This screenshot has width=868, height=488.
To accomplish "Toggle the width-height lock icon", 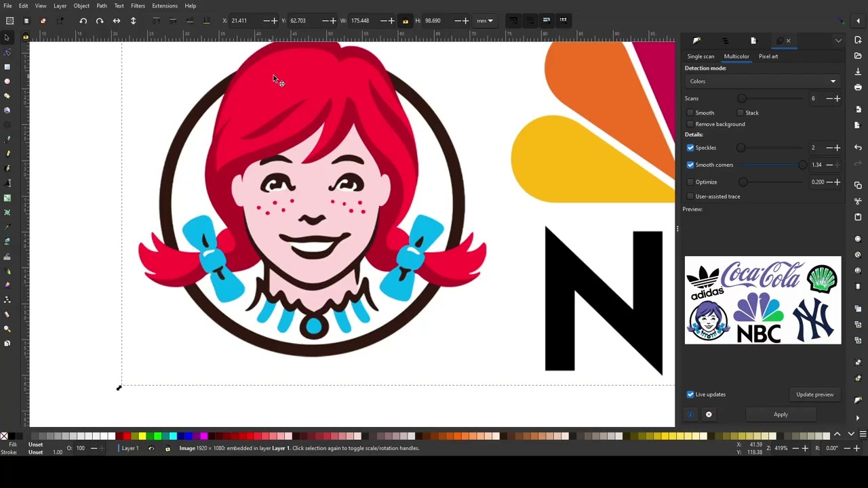I will click(406, 21).
